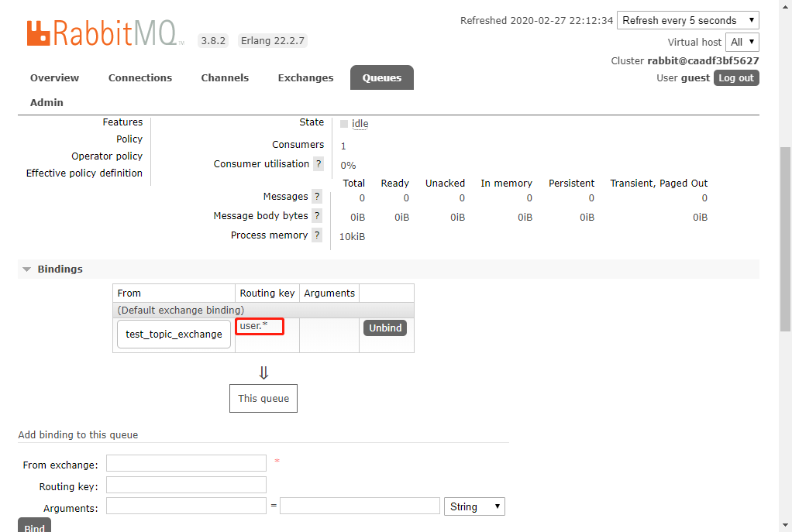Viewport: 792px width, 532px height.
Task: Go to the Connections tab
Action: click(x=140, y=77)
